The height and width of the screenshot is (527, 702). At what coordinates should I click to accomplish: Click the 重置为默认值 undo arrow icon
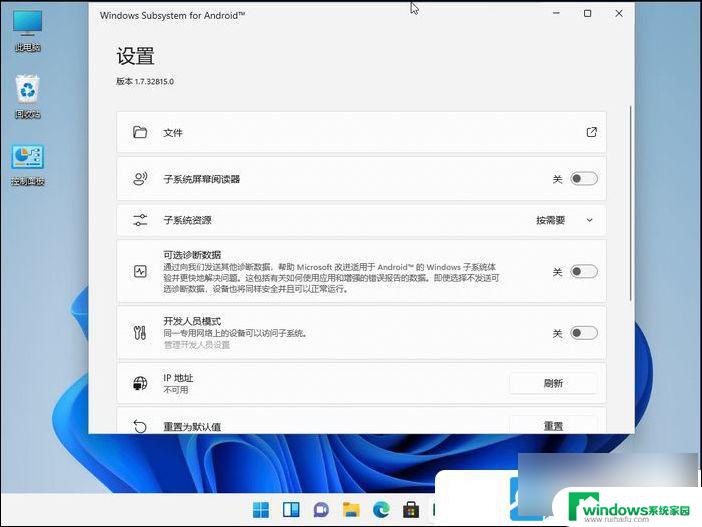click(x=140, y=426)
